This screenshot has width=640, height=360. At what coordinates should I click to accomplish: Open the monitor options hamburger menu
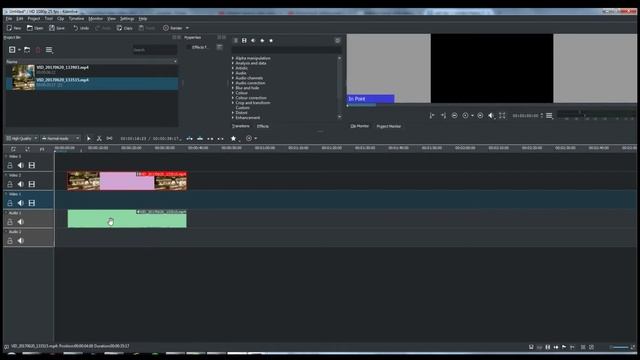pos(549,116)
